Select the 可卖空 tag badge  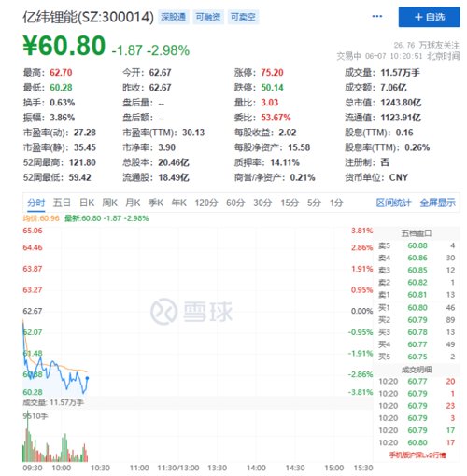(243, 17)
